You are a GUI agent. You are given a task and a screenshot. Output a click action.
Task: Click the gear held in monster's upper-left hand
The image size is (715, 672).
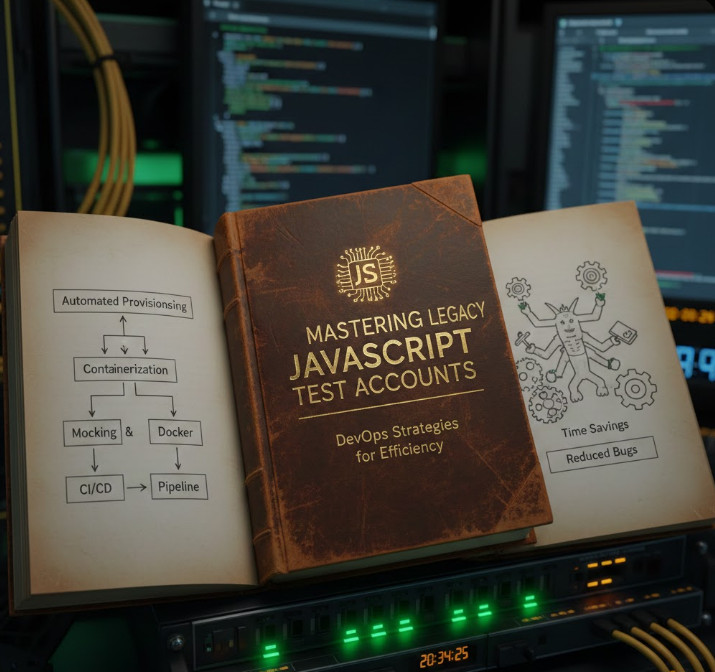point(518,288)
